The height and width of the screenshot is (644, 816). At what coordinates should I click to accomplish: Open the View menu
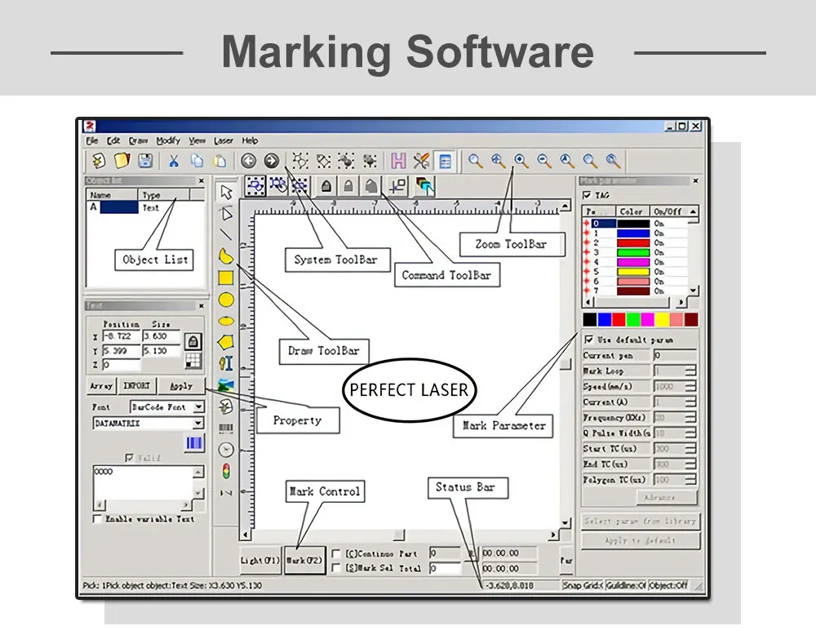[x=197, y=140]
